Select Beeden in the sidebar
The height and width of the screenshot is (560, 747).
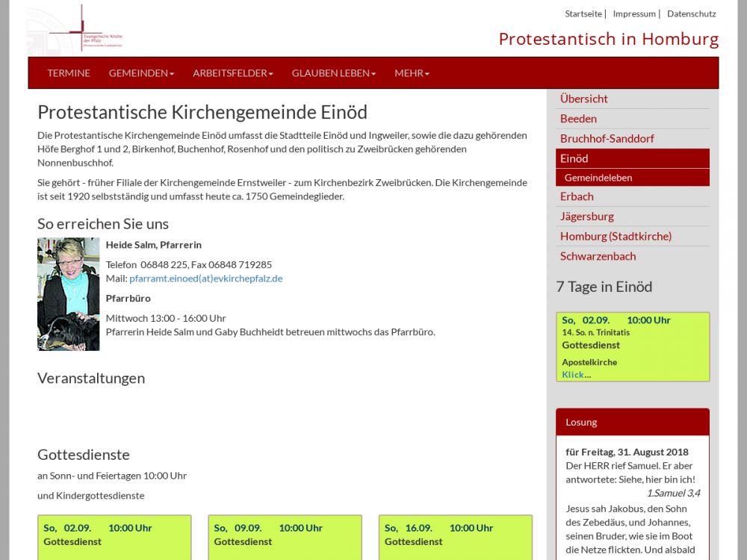(578, 119)
